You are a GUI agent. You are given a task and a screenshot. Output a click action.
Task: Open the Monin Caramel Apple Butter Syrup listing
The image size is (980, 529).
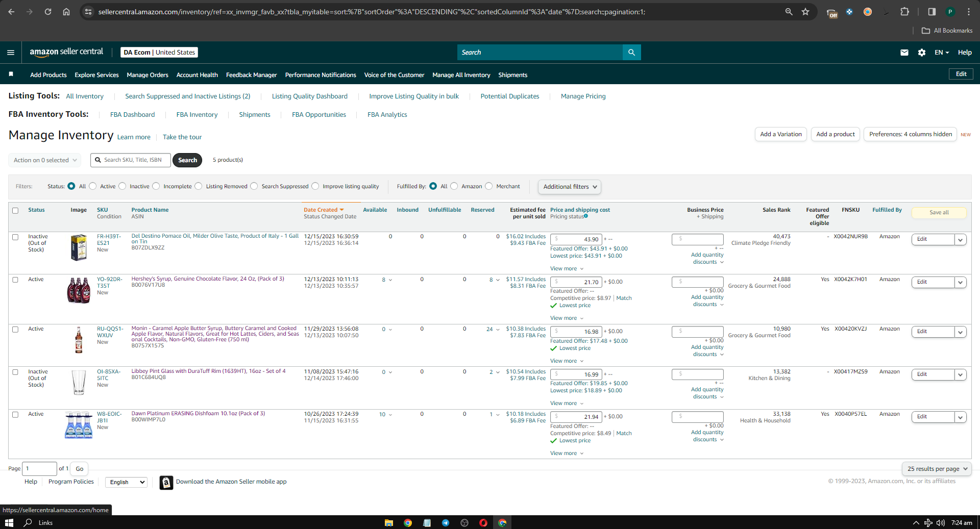coord(215,334)
